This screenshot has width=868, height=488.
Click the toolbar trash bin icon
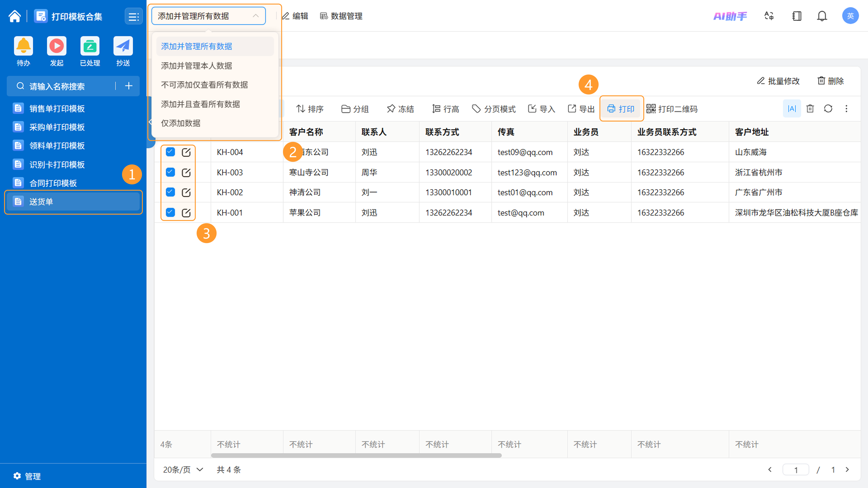[x=810, y=108]
